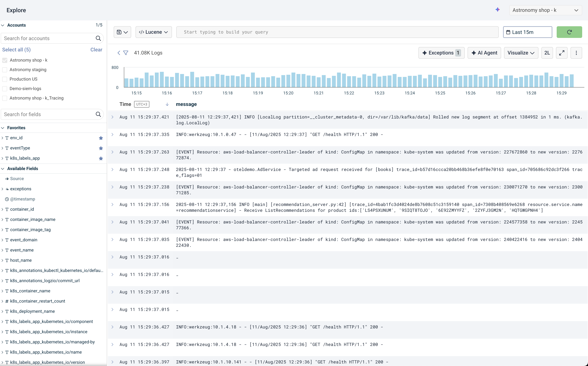Screen dimensions: 588x366
Task: Click the fields search magnifier icon
Action: click(98, 114)
